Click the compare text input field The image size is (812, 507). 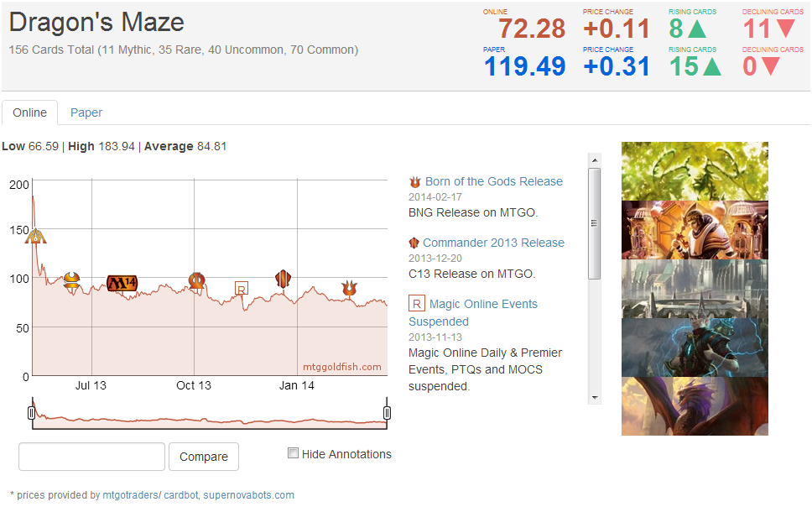pyautogui.click(x=91, y=457)
